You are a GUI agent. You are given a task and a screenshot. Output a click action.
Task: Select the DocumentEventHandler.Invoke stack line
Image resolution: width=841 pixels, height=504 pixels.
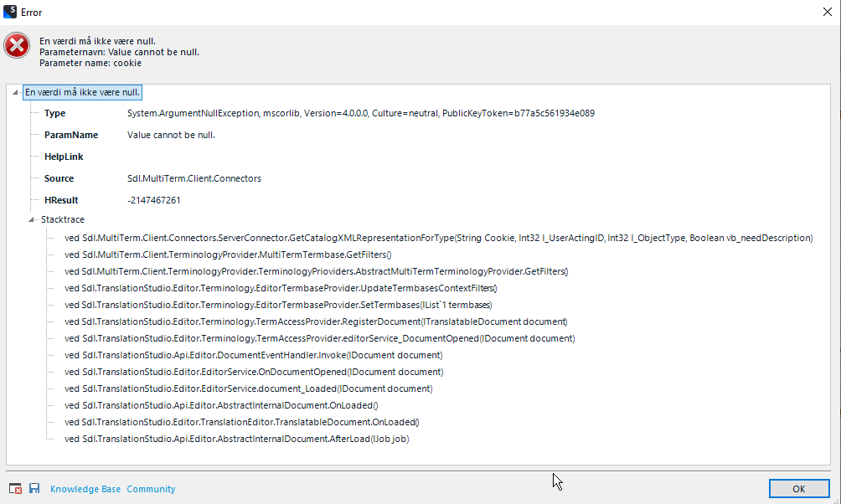pyautogui.click(x=254, y=355)
